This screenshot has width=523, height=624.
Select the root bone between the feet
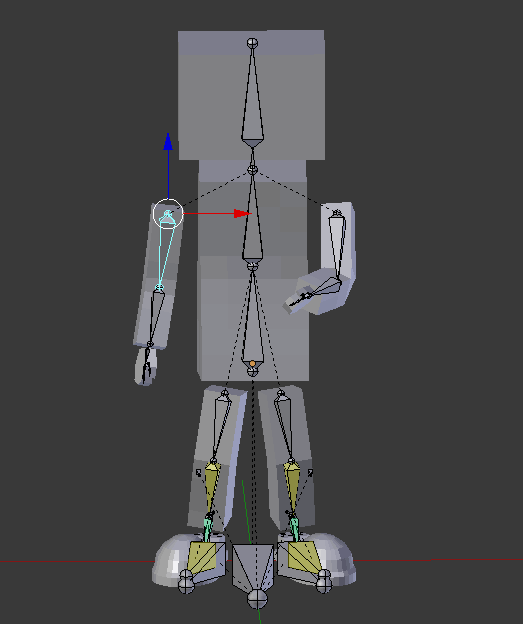coord(253,567)
